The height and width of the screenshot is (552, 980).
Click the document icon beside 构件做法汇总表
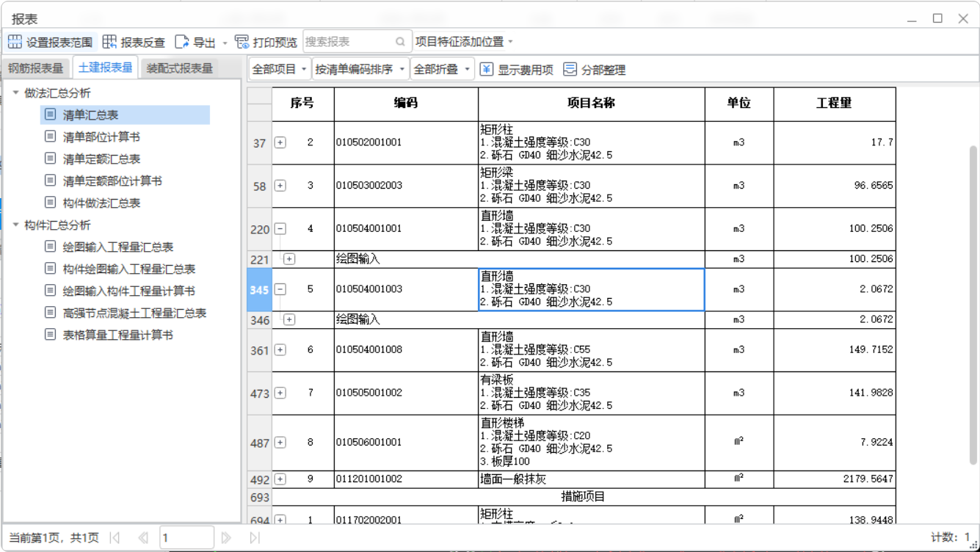point(50,203)
